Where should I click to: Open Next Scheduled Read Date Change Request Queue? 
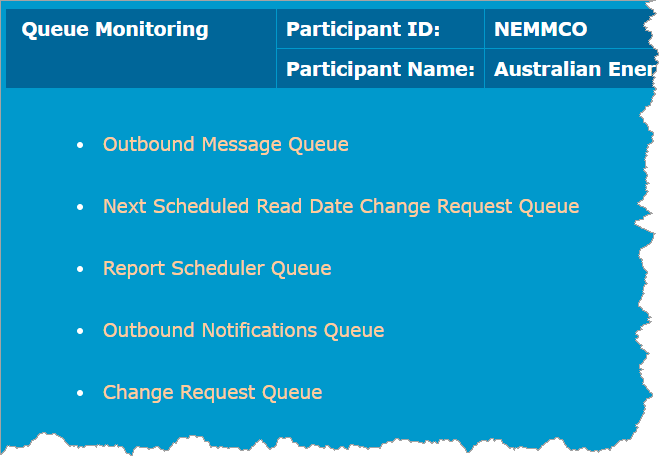(x=340, y=207)
